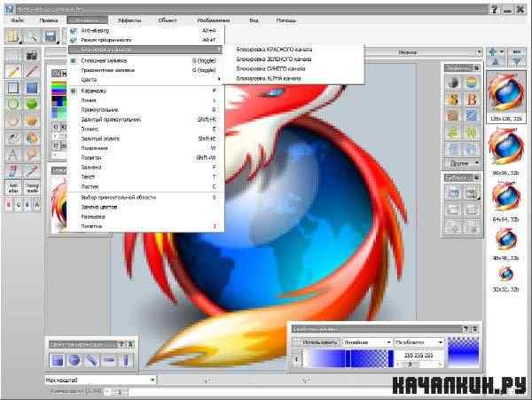Click help icon on gradient panel
Image resolution: width=532 pixels, height=400 pixels.
(466, 329)
